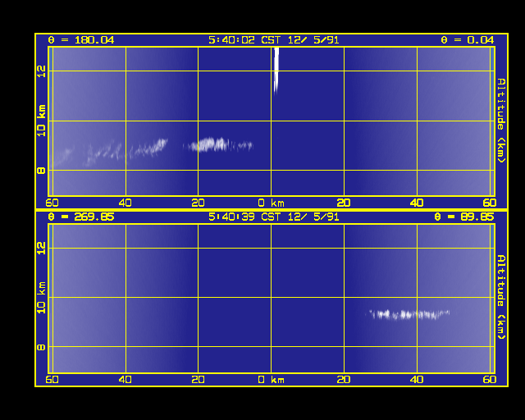Screen dimensions: 525x420
Task: Click the vertical white streak in top panel
Action: point(276,71)
